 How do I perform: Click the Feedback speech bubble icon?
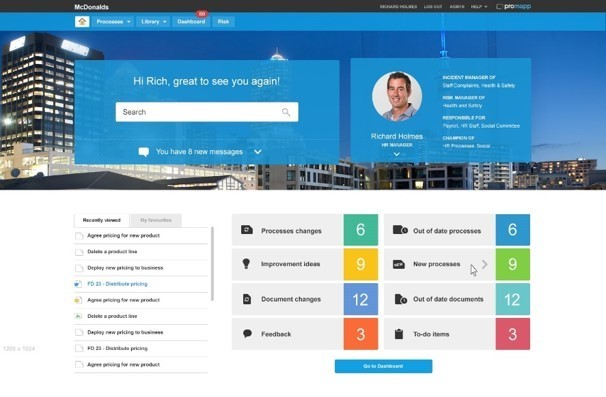247,334
